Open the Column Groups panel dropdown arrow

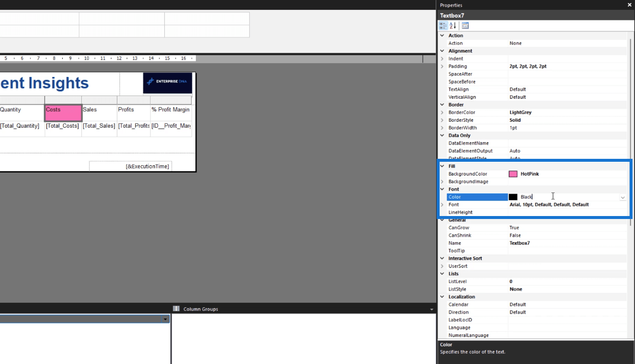pos(432,309)
